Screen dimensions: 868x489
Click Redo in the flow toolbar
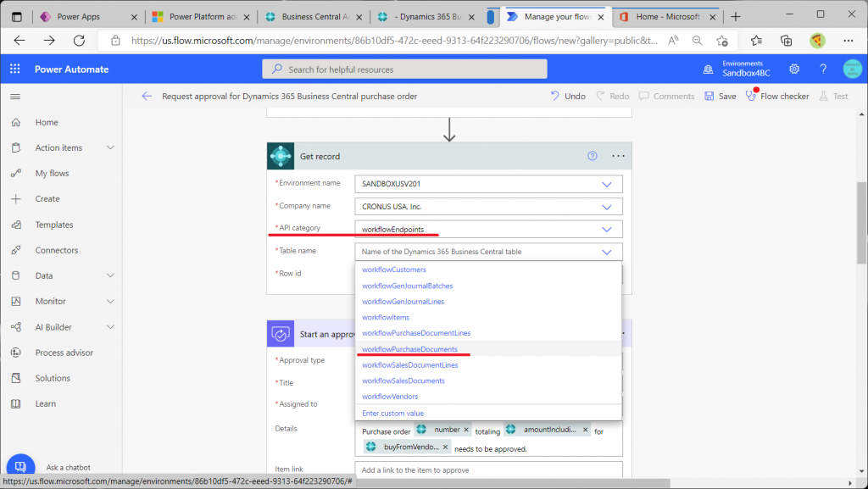(x=613, y=97)
